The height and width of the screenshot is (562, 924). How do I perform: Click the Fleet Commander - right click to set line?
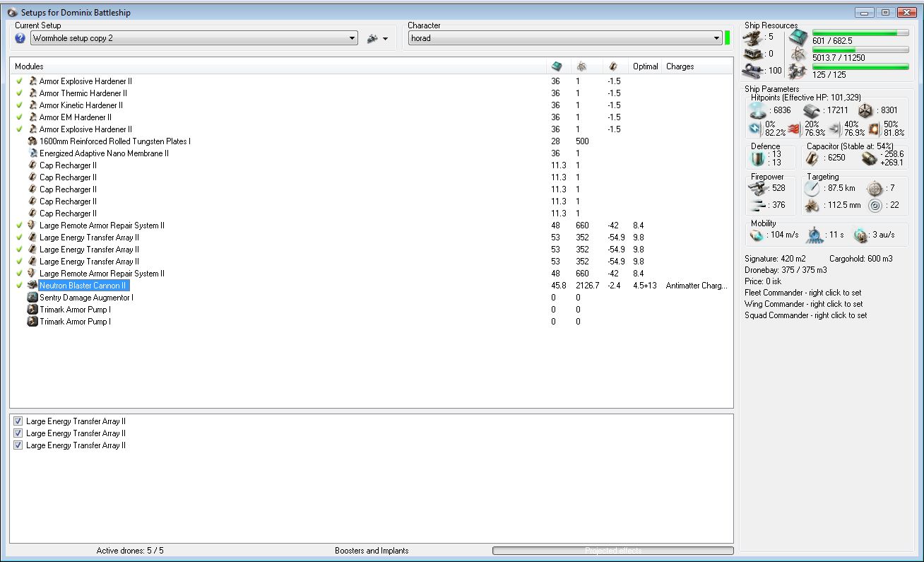click(x=803, y=293)
